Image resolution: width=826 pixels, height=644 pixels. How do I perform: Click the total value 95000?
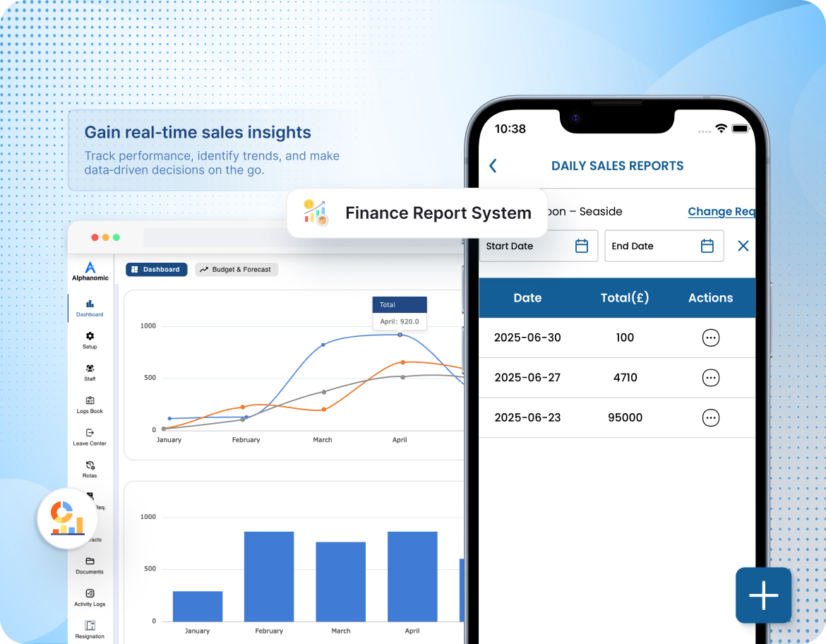click(625, 418)
